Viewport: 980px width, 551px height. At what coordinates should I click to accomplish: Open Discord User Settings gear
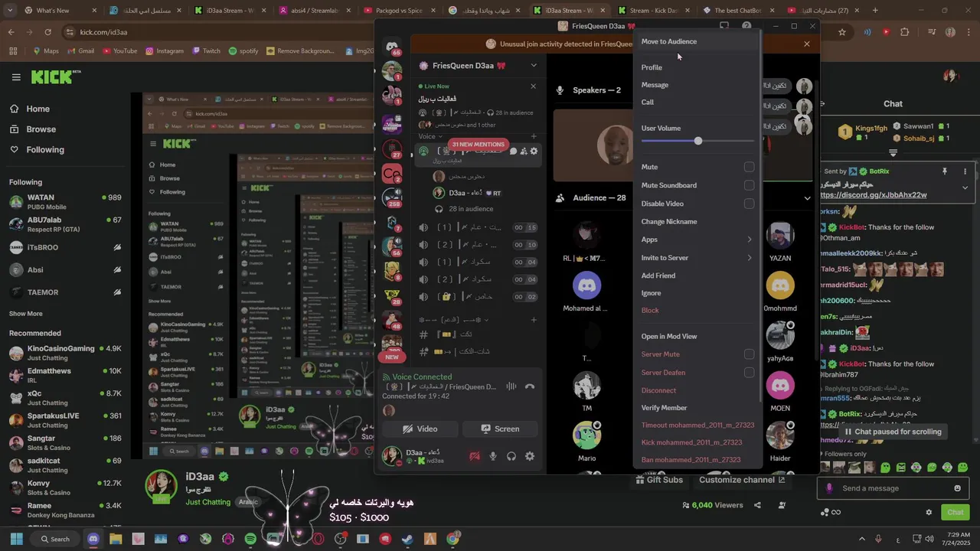point(529,456)
